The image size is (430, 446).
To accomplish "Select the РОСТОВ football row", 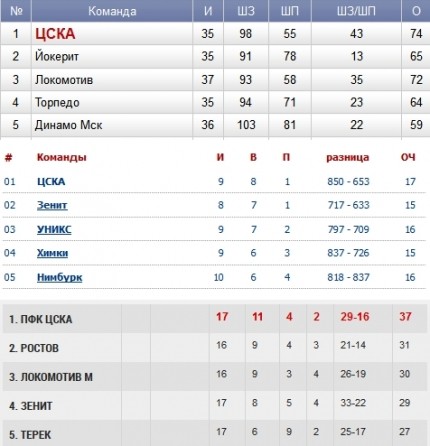I will click(x=215, y=347).
